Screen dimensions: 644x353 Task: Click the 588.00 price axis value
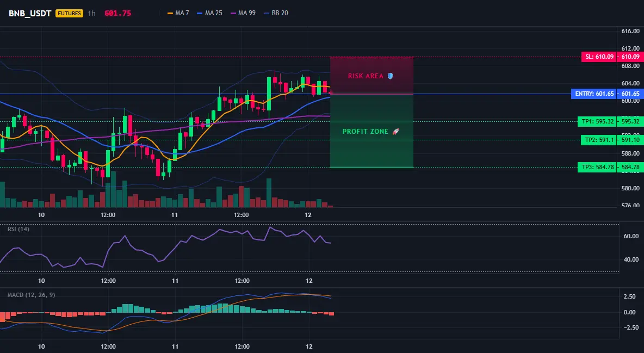(x=630, y=153)
